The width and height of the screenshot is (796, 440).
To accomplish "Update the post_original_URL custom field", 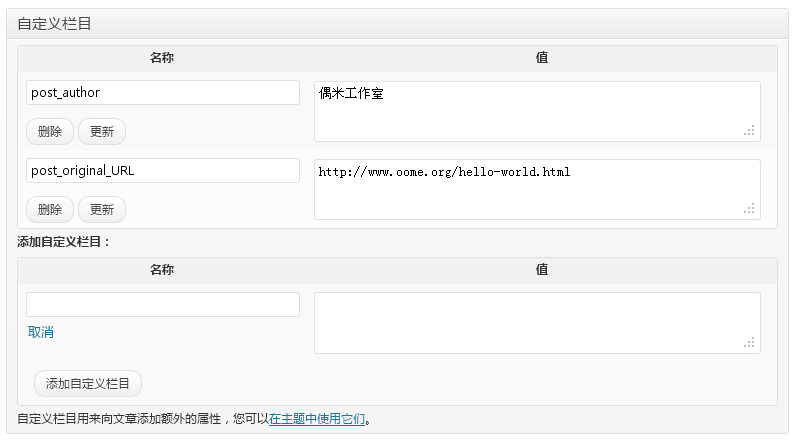I will point(102,209).
